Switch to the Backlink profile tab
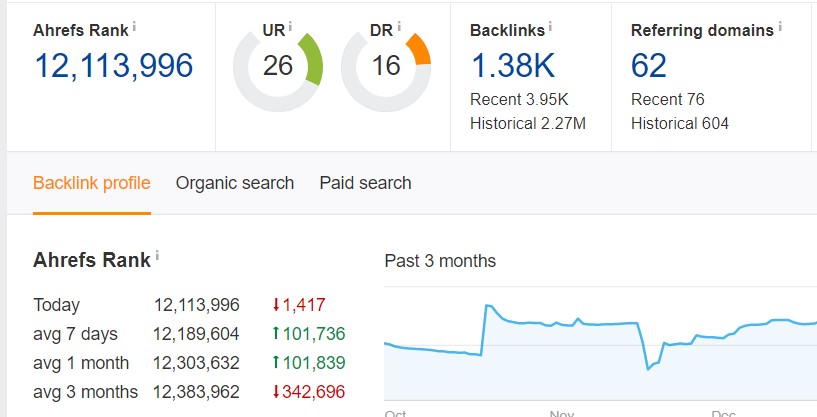This screenshot has height=417, width=817. coord(92,183)
